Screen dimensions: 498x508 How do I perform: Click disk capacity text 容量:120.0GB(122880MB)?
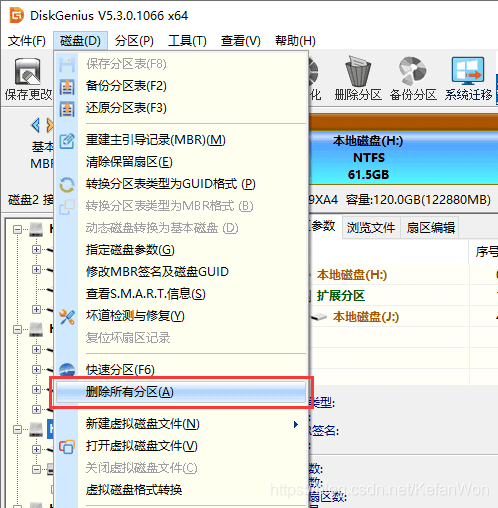418,200
